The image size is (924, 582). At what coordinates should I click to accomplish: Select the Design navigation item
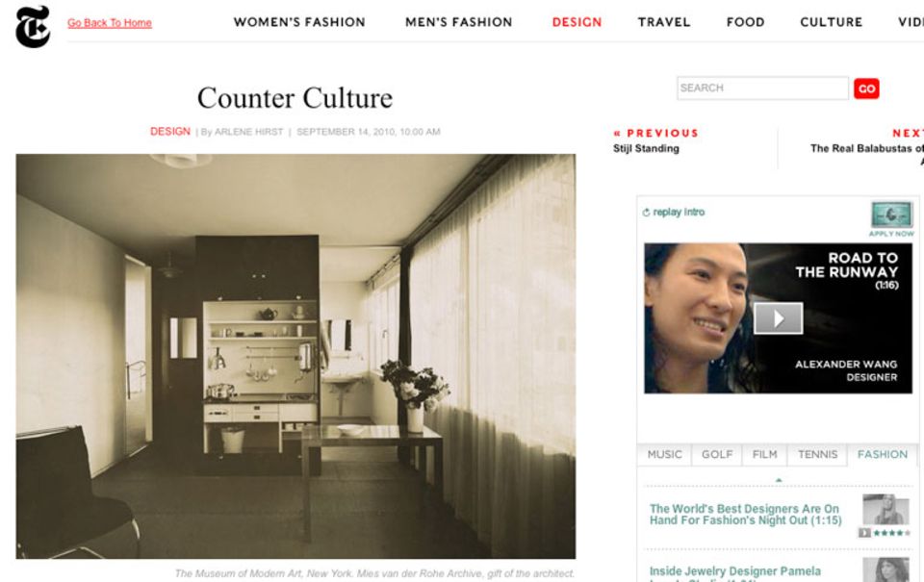(577, 22)
